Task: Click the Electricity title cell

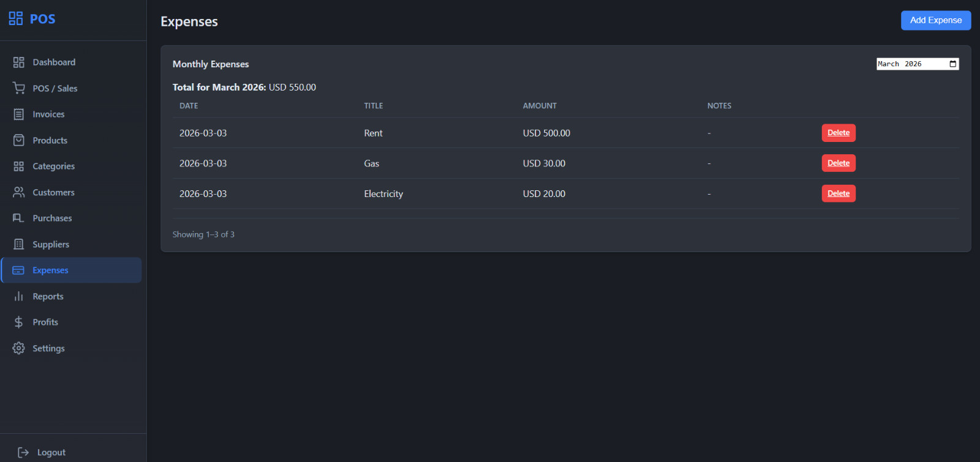Action: pos(383,193)
